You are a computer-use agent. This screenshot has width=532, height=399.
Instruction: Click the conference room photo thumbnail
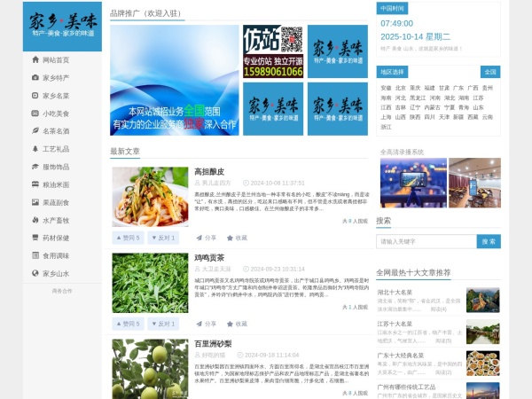click(x=474, y=183)
